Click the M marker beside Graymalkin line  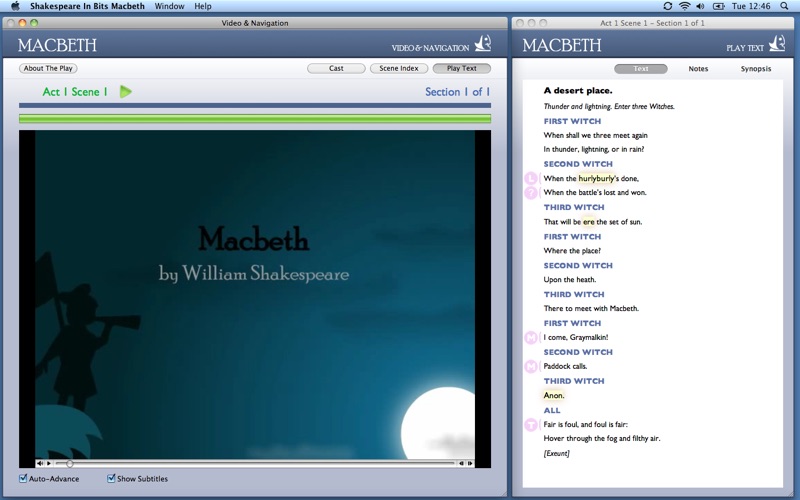(x=531, y=337)
